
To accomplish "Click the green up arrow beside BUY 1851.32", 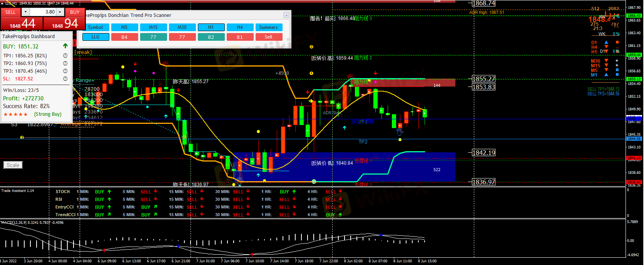I will [65, 46].
